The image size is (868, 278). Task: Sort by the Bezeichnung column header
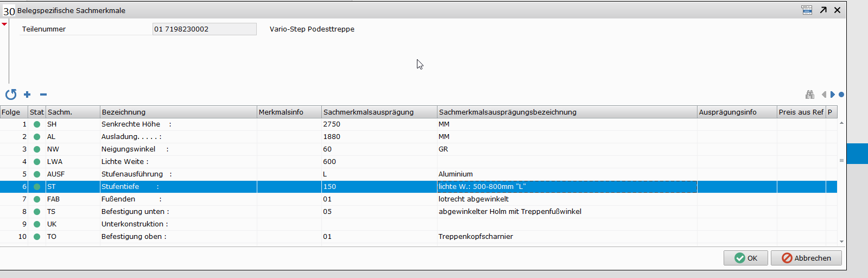point(178,112)
